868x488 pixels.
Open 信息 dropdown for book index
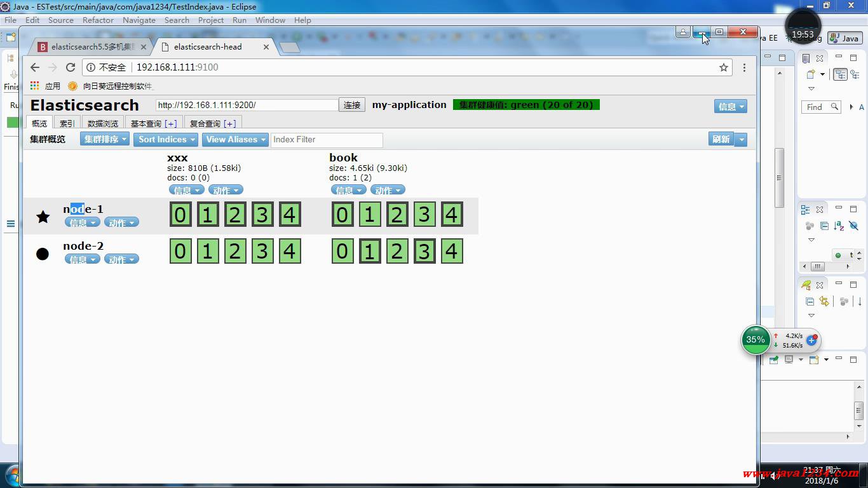(349, 190)
